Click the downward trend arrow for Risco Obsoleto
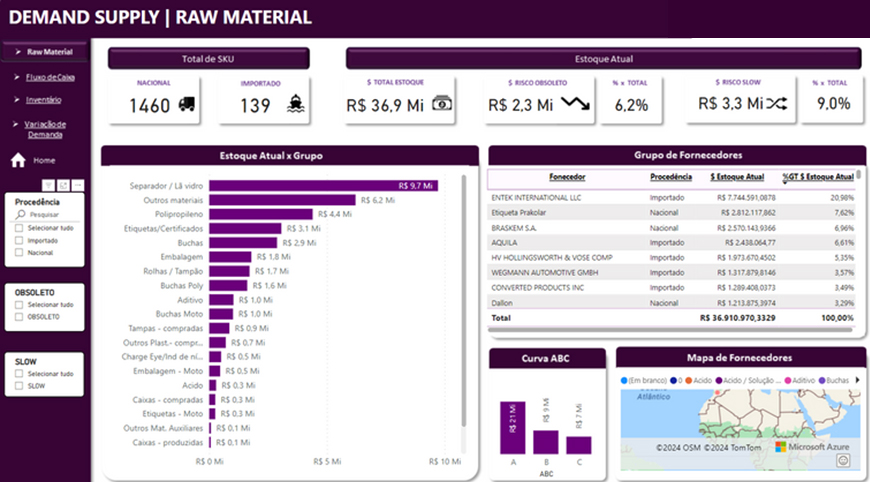 (575, 103)
